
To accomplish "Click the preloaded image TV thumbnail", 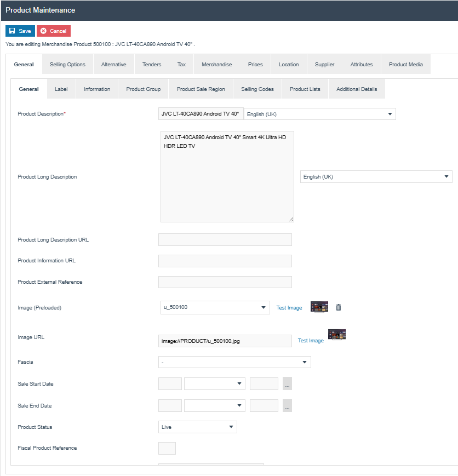I will [x=319, y=307].
